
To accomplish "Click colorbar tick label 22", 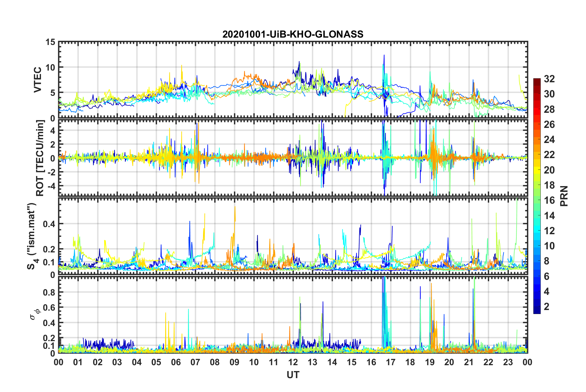I will click(x=549, y=155).
